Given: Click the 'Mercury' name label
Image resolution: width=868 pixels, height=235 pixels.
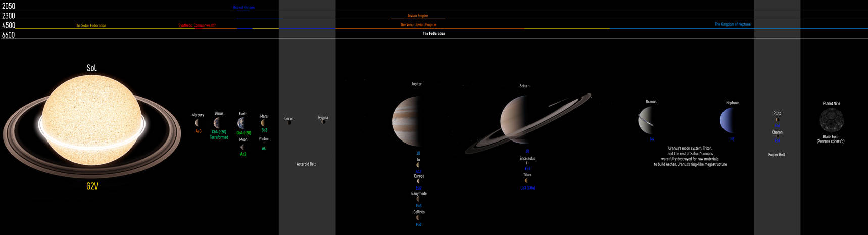Looking at the screenshot, I should pyautogui.click(x=198, y=115).
